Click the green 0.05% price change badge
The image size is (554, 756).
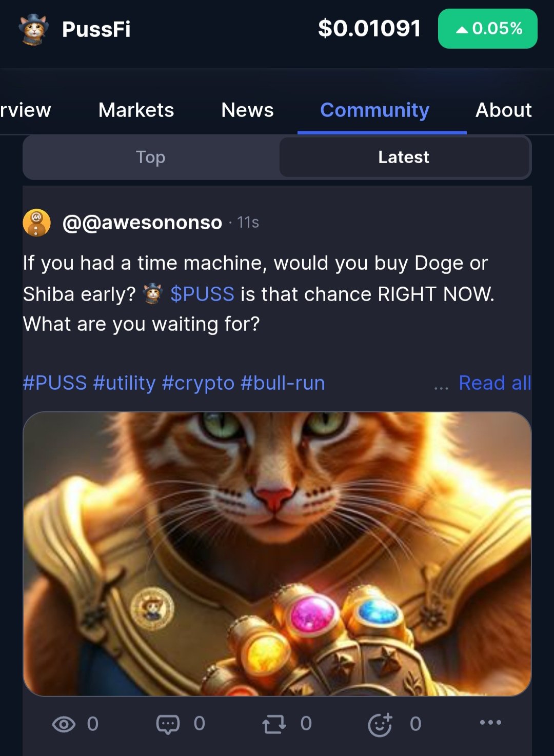pos(487,29)
